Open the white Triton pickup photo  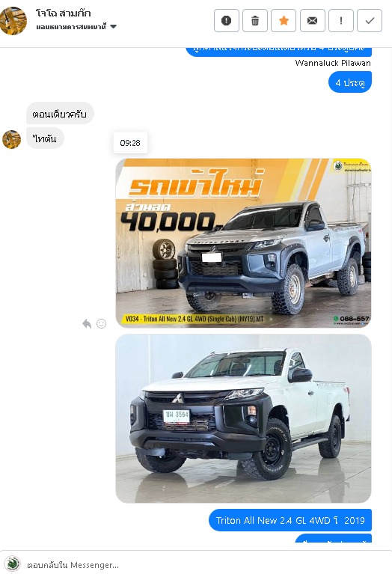pyautogui.click(x=243, y=418)
